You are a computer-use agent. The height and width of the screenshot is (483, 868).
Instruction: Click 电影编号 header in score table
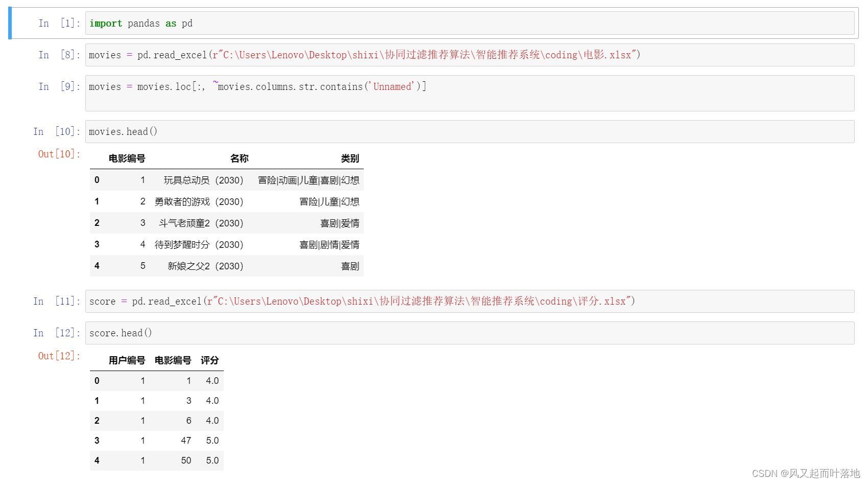point(173,360)
